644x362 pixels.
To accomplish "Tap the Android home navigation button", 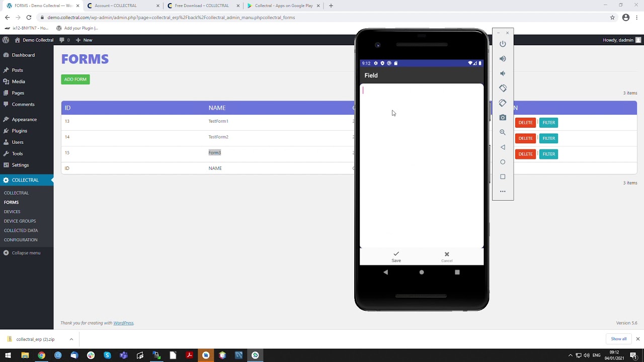I will [422, 272].
